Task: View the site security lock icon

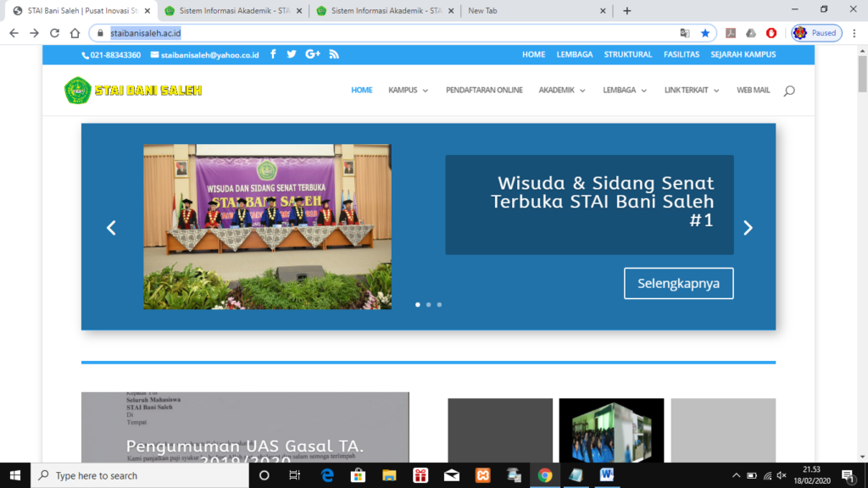Action: (100, 33)
